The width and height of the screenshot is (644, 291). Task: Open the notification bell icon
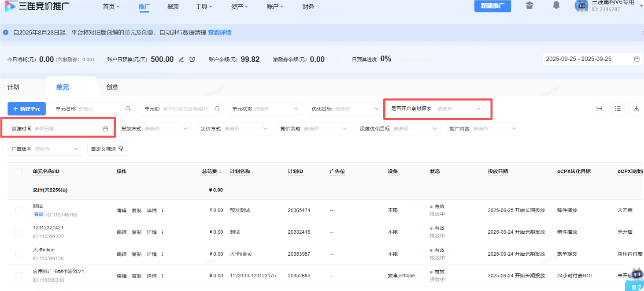point(556,5)
